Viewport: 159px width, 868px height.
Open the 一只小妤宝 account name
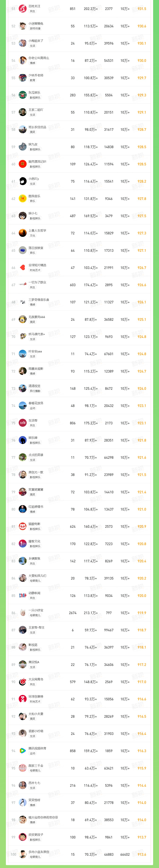pyautogui.click(x=36, y=610)
